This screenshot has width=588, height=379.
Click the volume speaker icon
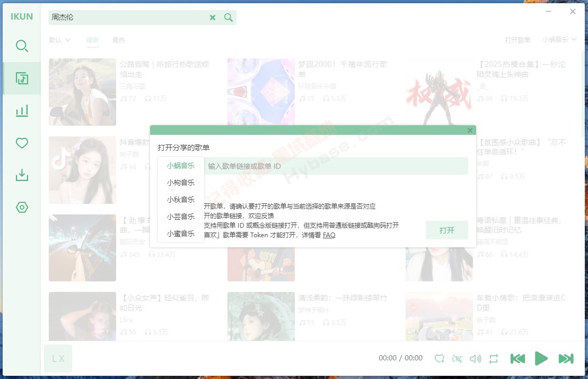pos(475,359)
